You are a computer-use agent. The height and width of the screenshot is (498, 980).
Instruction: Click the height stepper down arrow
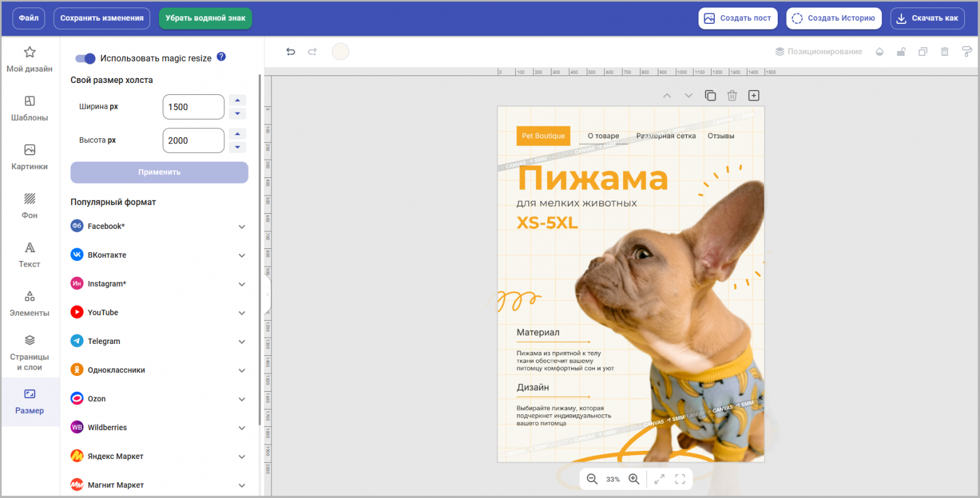tap(237, 147)
